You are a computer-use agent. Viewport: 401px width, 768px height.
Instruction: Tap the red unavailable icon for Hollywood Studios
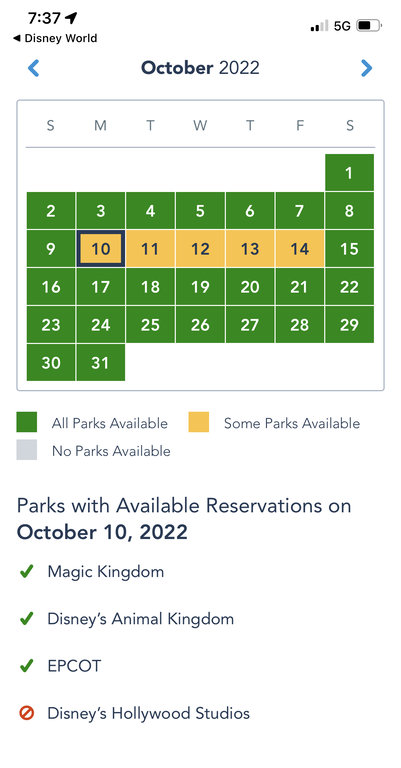coord(26,713)
